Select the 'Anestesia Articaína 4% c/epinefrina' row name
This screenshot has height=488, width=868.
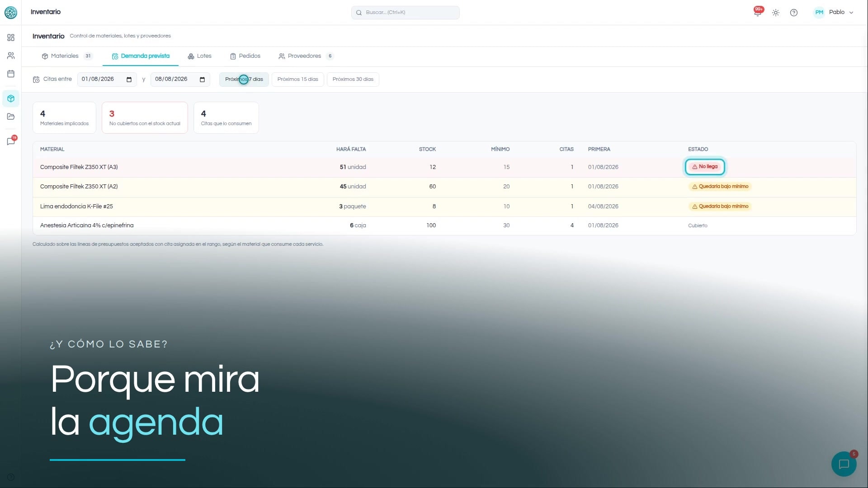coord(87,225)
